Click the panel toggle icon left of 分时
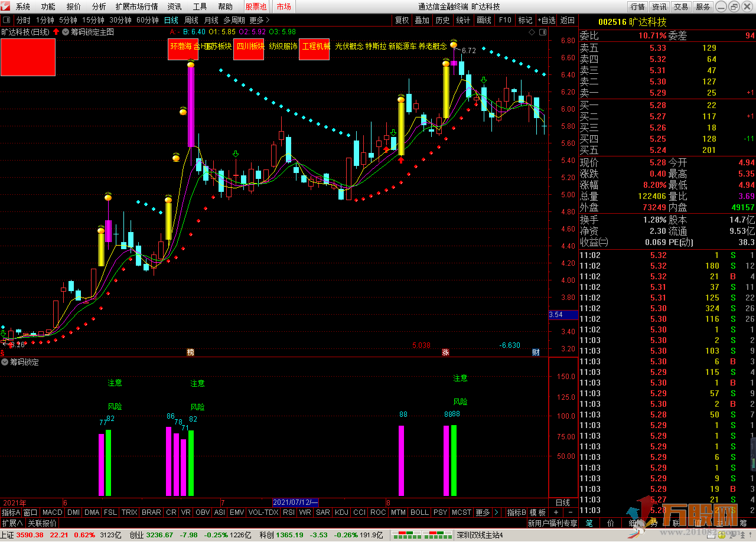The width and height of the screenshot is (756, 542). [x=6, y=20]
